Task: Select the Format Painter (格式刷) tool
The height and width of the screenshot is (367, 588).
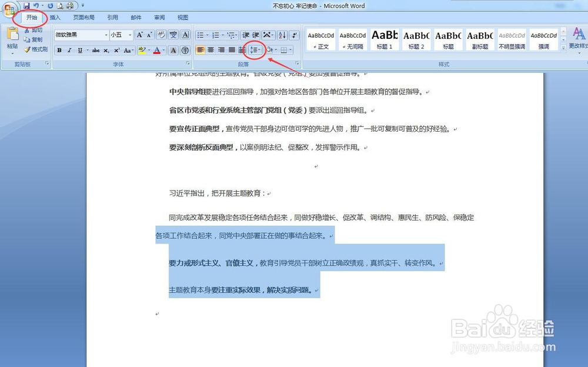Action: point(27,49)
